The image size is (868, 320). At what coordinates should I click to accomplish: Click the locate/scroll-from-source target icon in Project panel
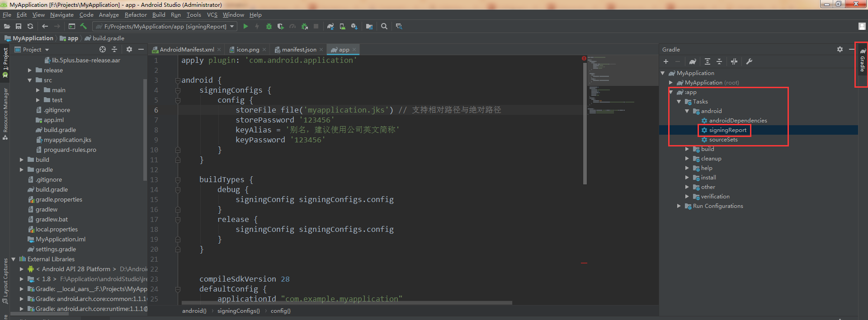103,49
